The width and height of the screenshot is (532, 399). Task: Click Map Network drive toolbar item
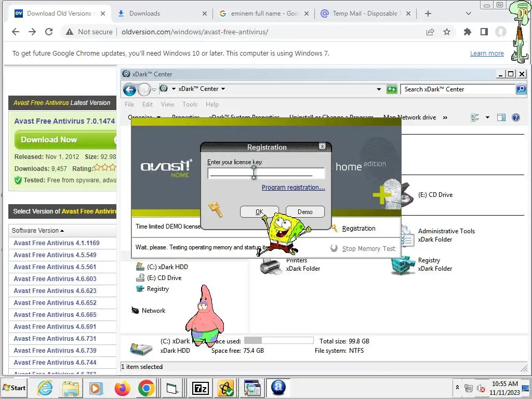[x=409, y=117]
